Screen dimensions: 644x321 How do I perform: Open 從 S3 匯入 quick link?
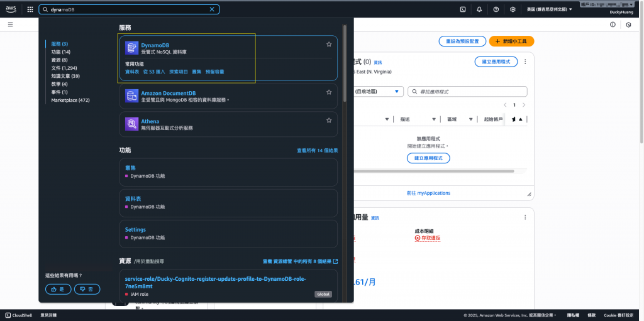click(x=154, y=72)
